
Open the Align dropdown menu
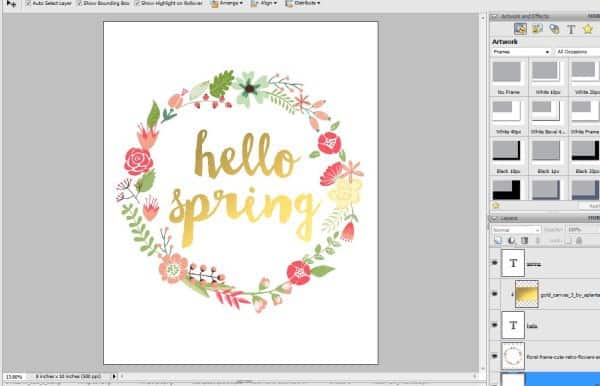coord(264,3)
